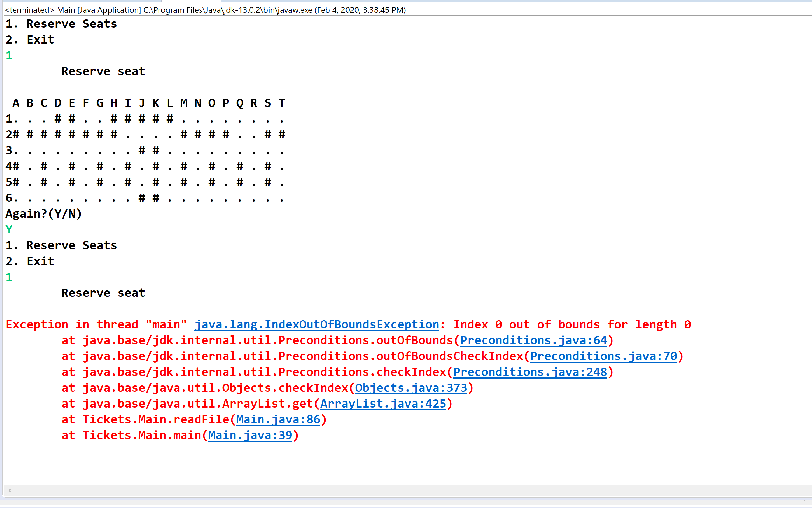
Task: Click the Reserve seat heading text
Action: pyautogui.click(x=103, y=71)
